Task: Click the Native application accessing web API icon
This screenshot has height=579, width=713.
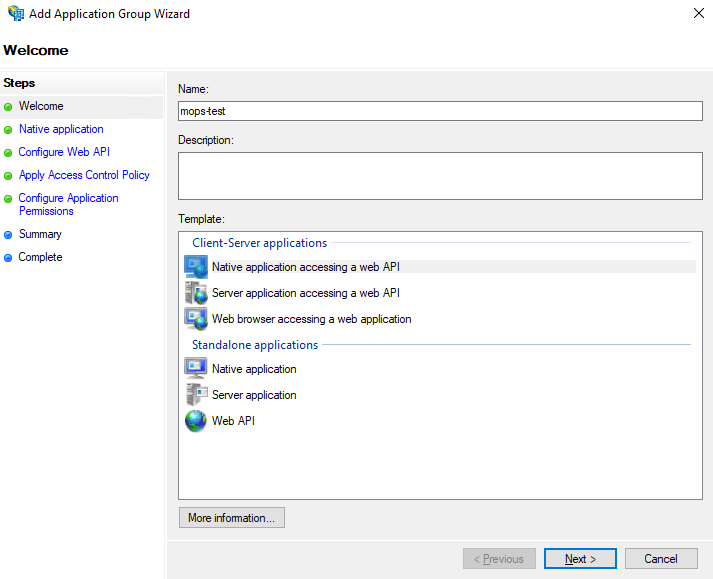Action: 195,267
